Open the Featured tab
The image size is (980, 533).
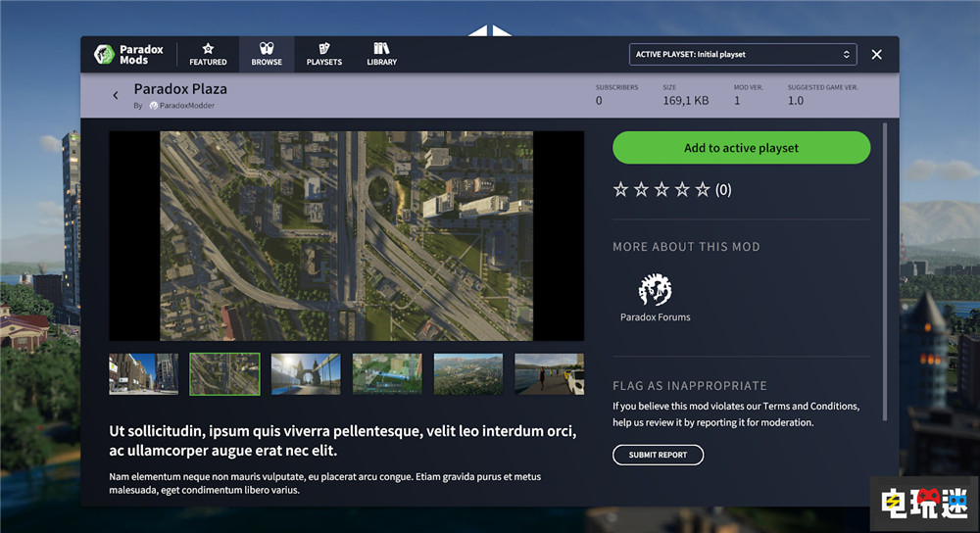208,54
